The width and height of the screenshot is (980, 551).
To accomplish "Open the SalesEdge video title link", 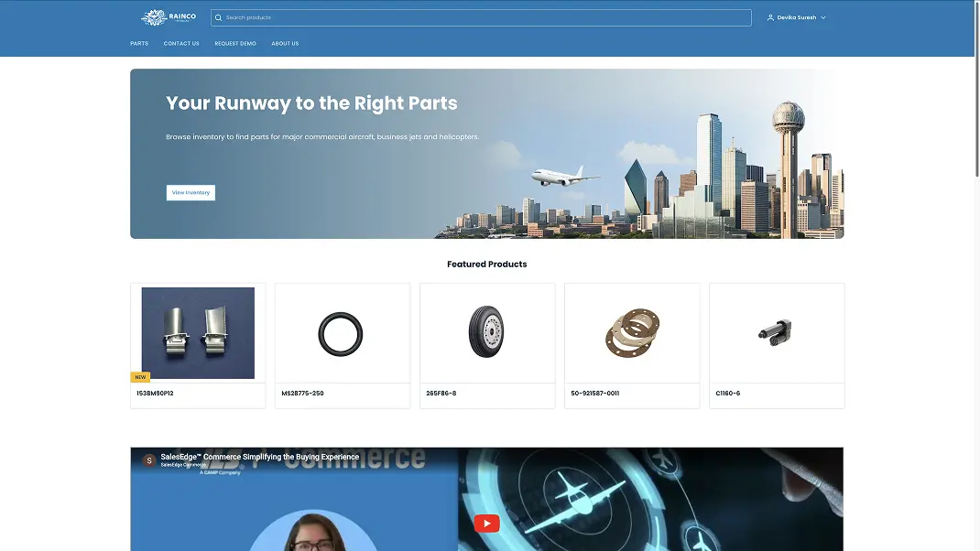I will [x=260, y=457].
